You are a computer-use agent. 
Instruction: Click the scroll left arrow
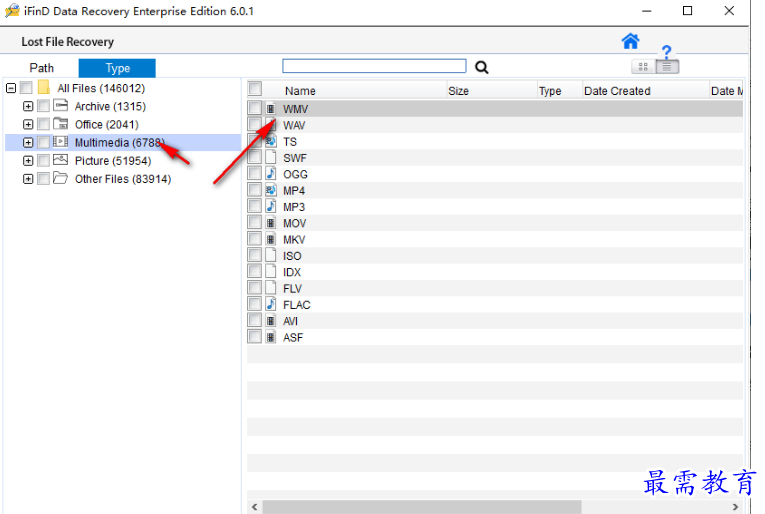(x=254, y=507)
